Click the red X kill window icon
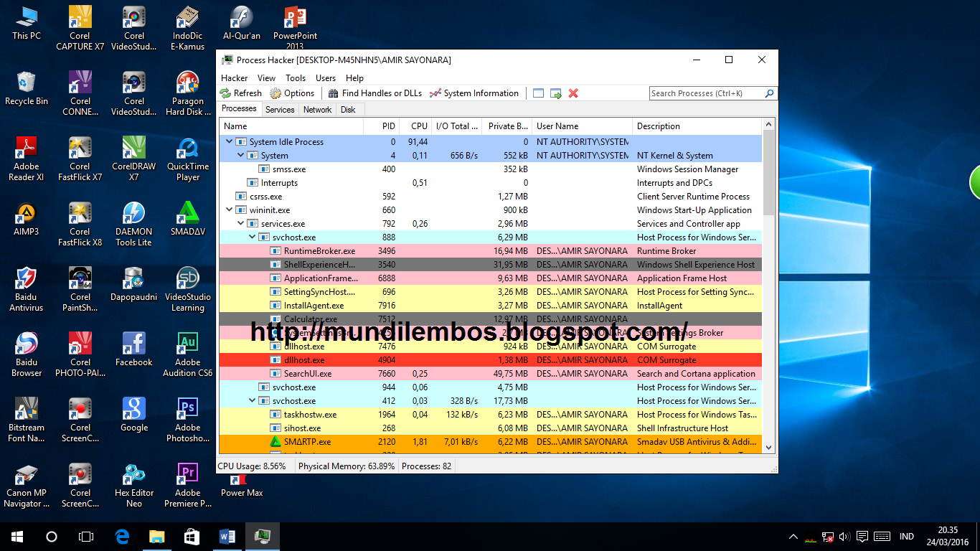This screenshot has height=551, width=980. [x=573, y=93]
